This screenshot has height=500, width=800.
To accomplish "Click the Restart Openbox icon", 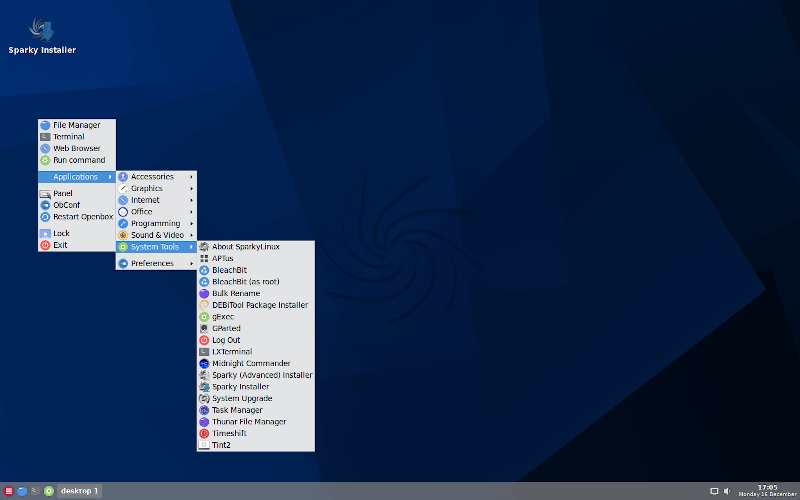I will (45, 217).
